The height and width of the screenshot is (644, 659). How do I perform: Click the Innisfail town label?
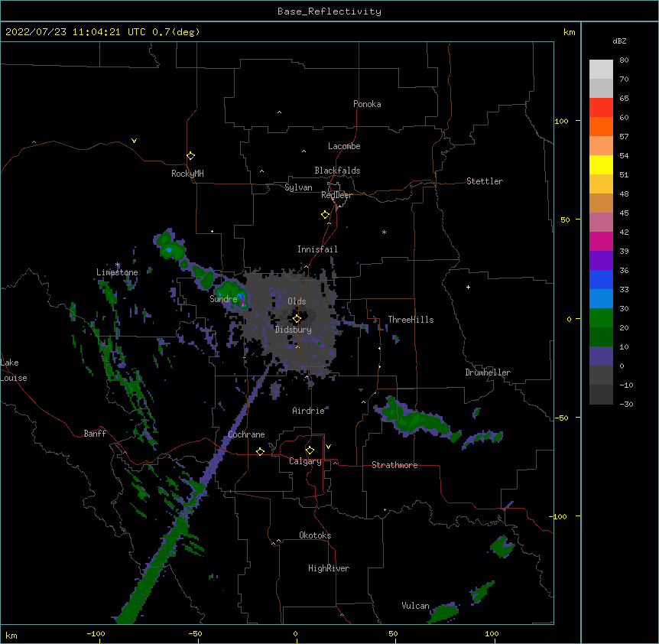[x=317, y=249]
